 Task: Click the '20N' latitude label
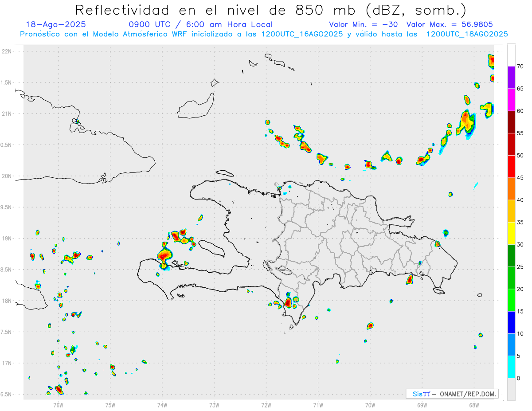click(7, 176)
